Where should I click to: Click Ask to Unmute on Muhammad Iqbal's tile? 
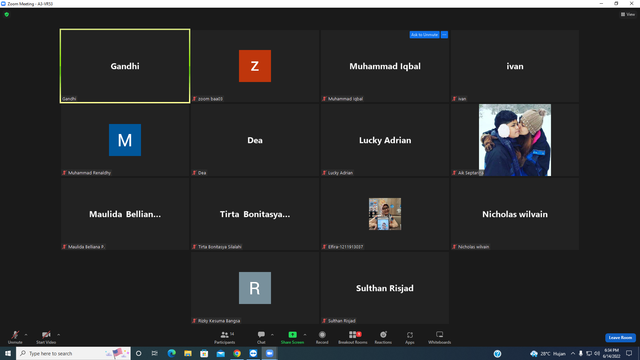(424, 35)
